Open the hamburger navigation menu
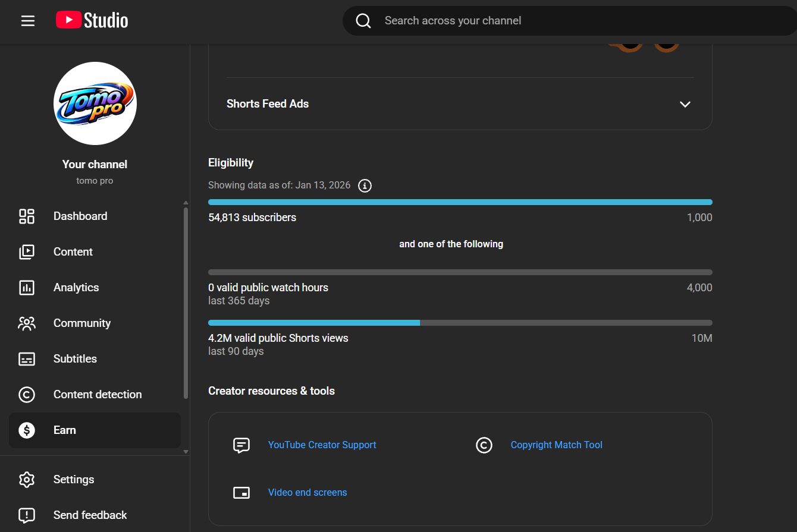This screenshot has height=532, width=797. [28, 21]
